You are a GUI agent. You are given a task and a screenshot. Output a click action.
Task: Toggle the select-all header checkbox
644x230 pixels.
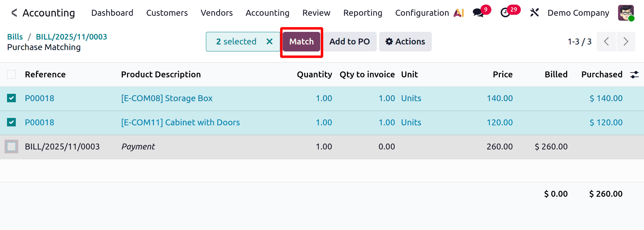point(12,74)
